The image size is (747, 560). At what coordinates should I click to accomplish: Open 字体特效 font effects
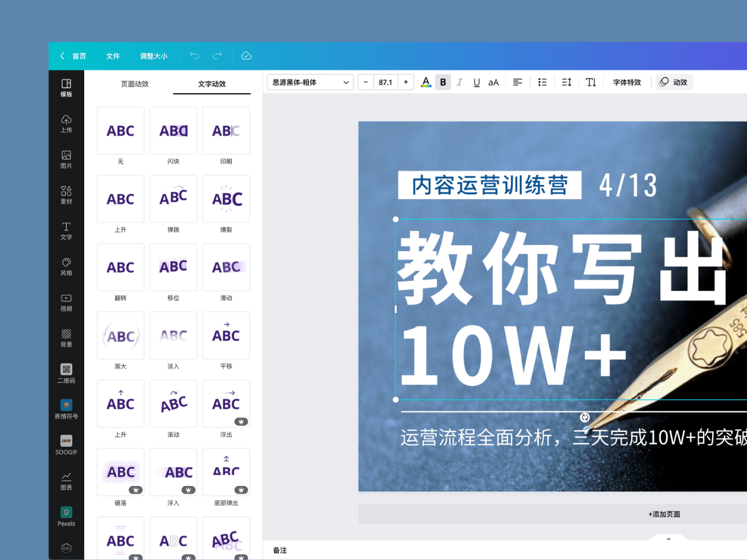627,82
